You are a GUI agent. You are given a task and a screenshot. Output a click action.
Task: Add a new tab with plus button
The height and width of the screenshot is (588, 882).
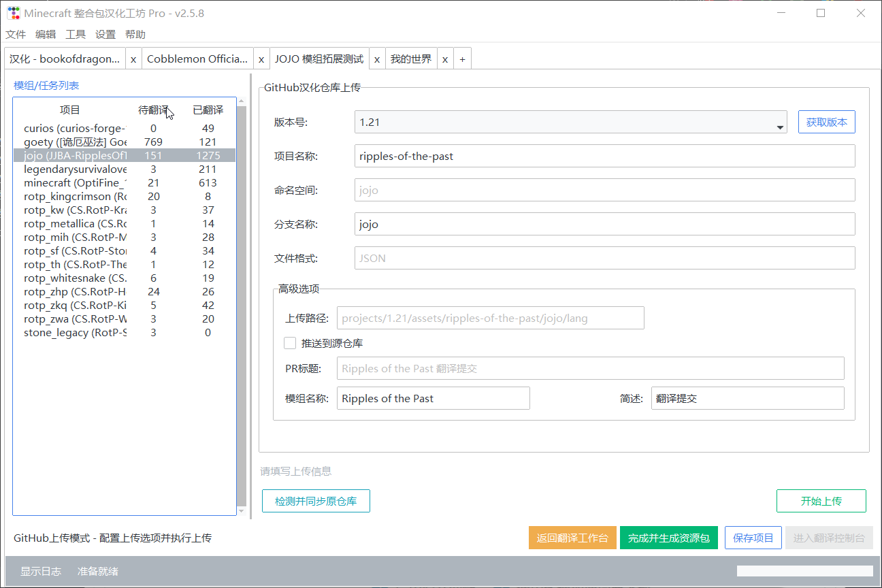click(462, 59)
